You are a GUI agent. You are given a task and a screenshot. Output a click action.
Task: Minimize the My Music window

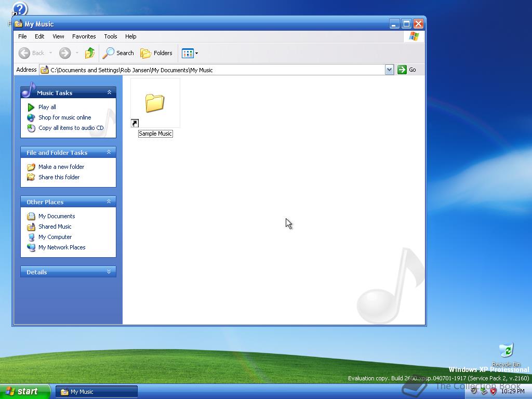(x=394, y=24)
